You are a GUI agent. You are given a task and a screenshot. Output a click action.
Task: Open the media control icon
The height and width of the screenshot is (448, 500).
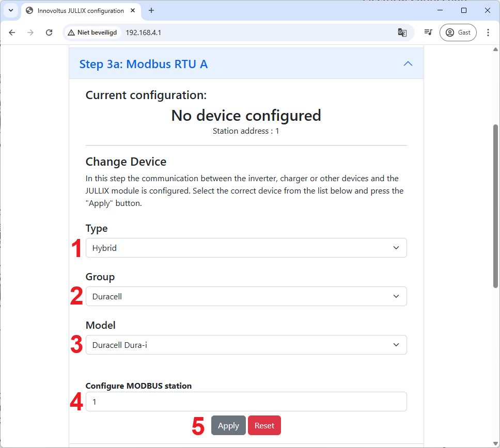point(428,33)
